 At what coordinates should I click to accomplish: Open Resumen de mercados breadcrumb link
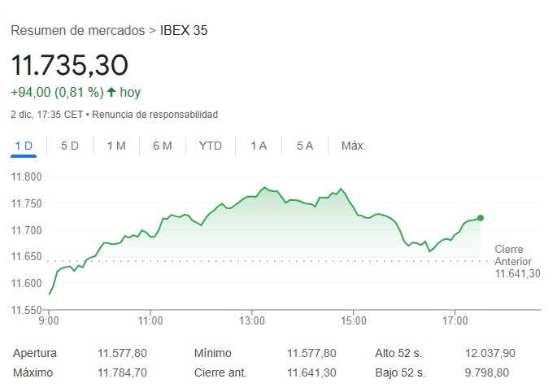(x=78, y=31)
